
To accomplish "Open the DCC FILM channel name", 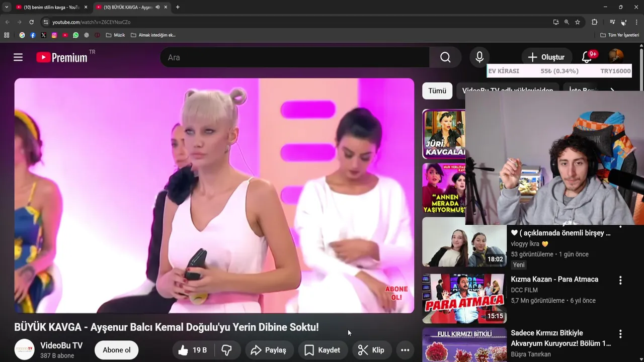I will click(524, 290).
